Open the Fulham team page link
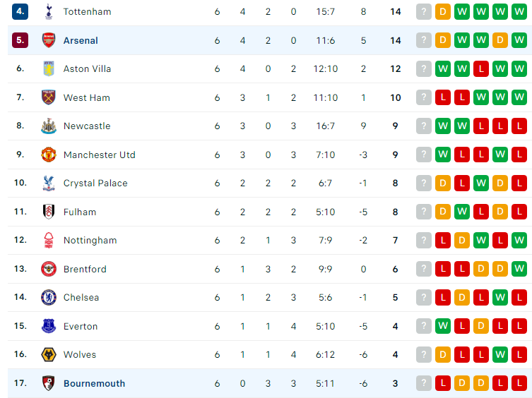The width and height of the screenshot is (532, 398). 80,212
